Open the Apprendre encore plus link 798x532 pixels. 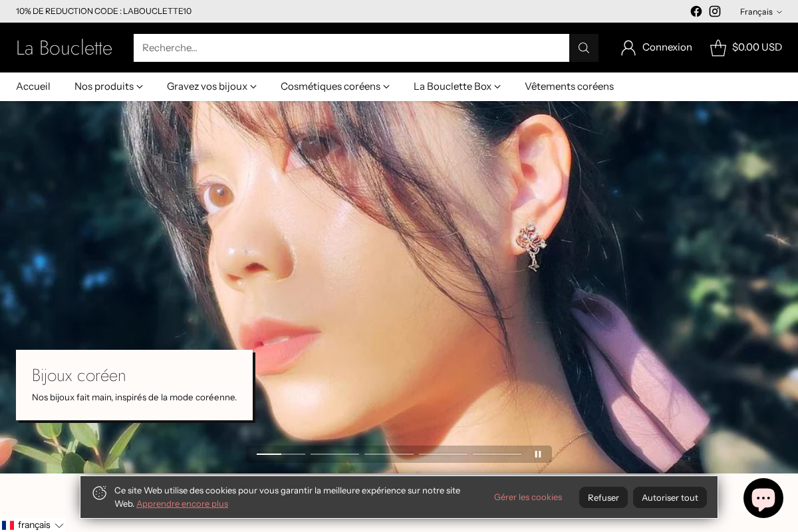click(x=182, y=503)
